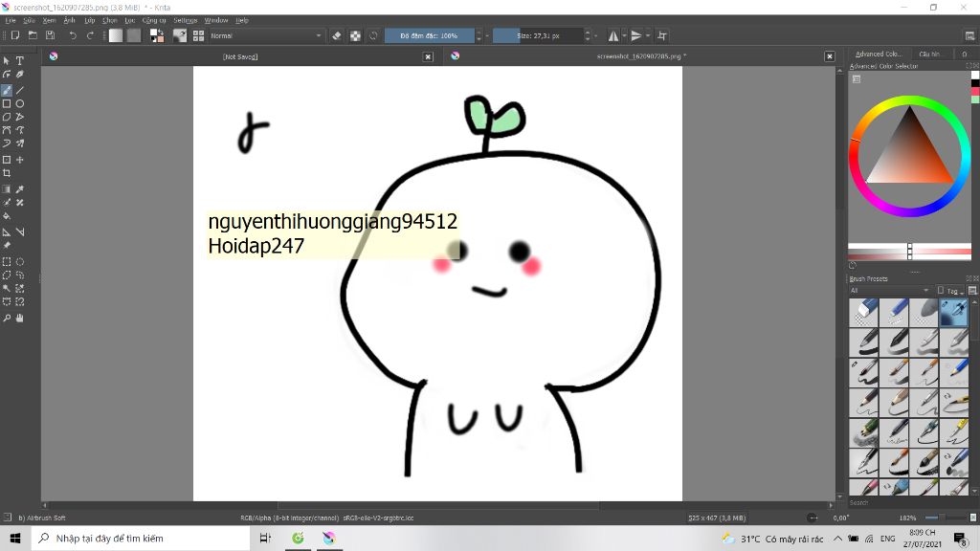Open brush editor settings
This screenshot has width=980, height=551.
180,35
